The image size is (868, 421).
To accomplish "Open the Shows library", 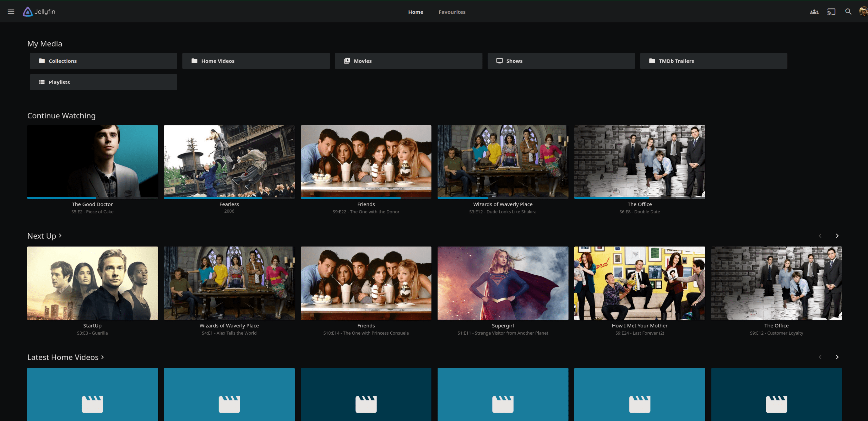I will pos(561,61).
